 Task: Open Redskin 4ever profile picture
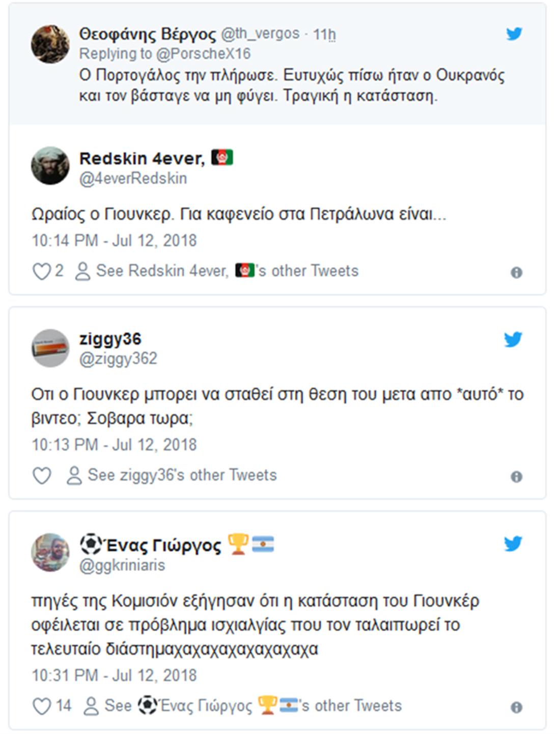click(50, 166)
